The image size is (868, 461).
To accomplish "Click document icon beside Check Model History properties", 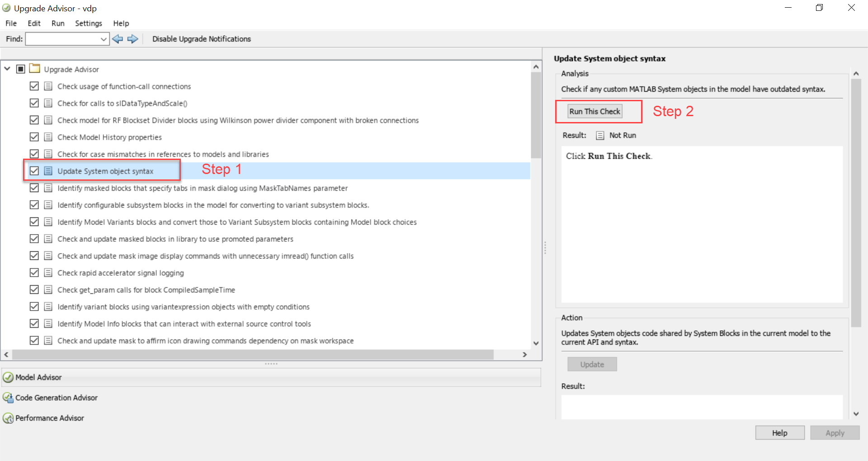I will click(x=48, y=137).
